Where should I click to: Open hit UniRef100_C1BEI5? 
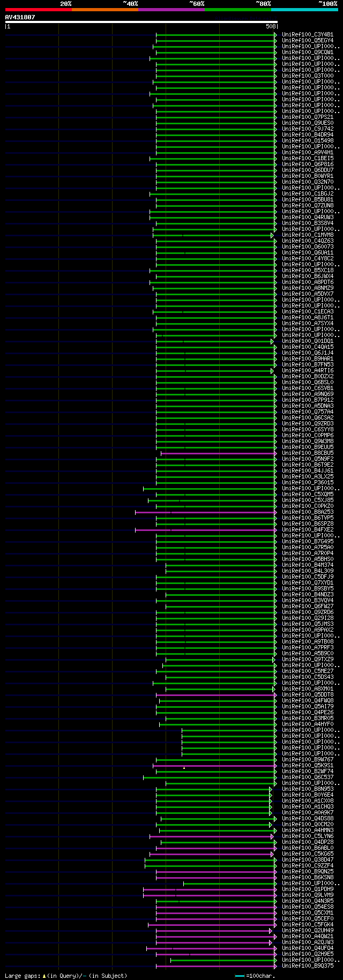(x=308, y=159)
